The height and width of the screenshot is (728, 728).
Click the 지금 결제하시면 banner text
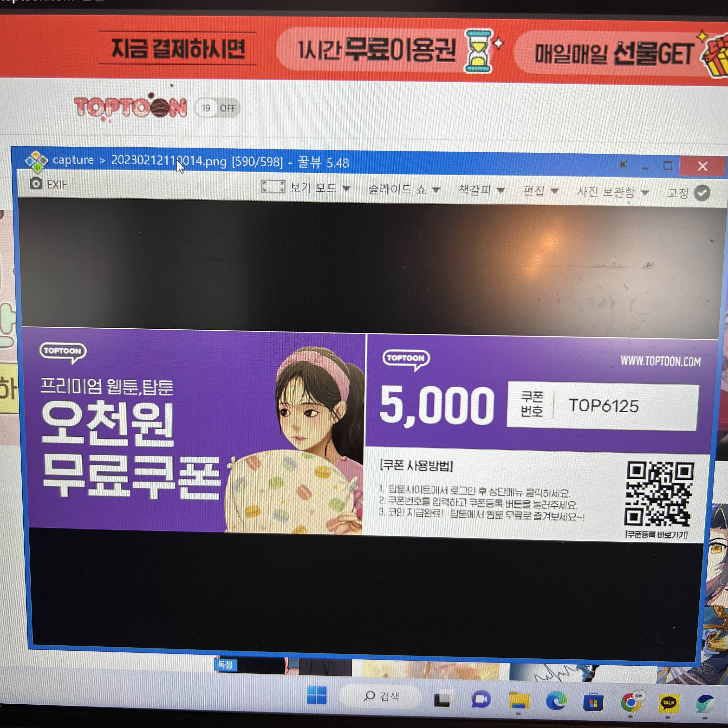click(x=178, y=49)
